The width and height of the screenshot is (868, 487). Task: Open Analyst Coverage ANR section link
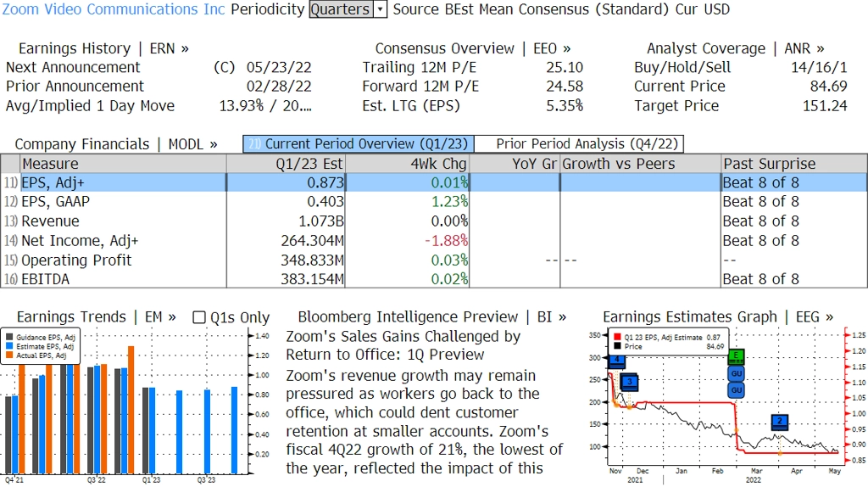click(x=735, y=48)
